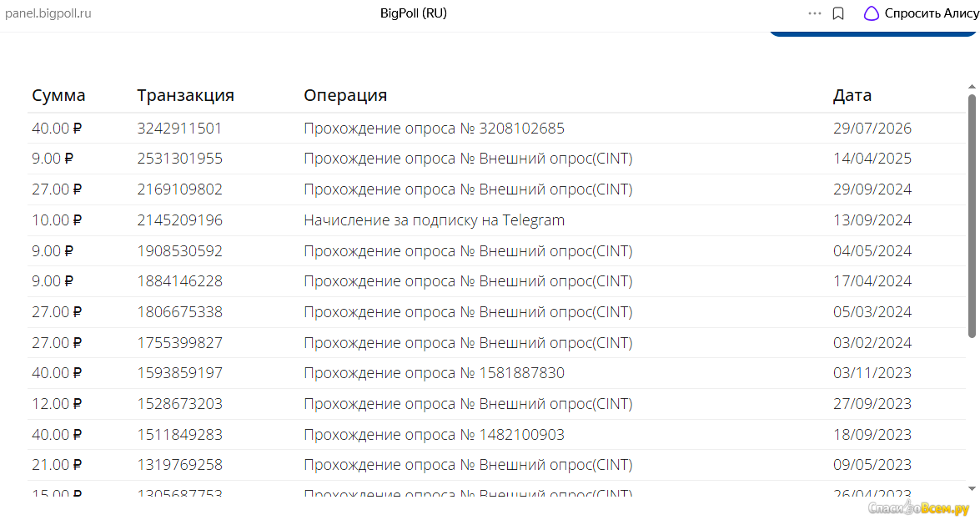Click the "Транзакция" column header
The height and width of the screenshot is (525, 980).
pyautogui.click(x=186, y=95)
